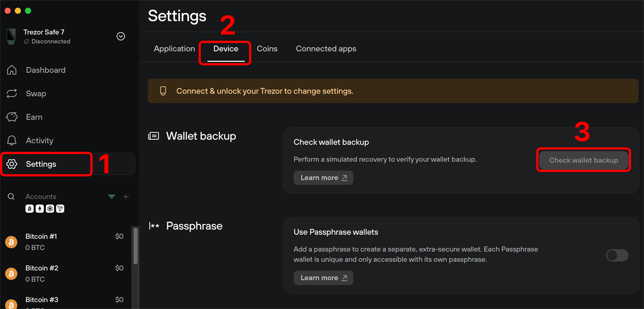Click Learn more under Use Passphrase wallets
This screenshot has height=309, width=644.
click(323, 278)
